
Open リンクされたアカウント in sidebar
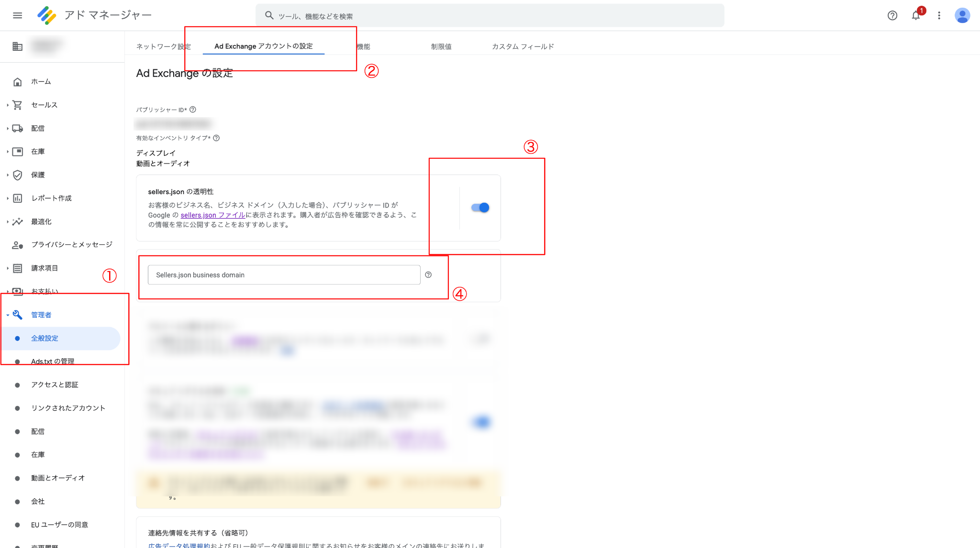(68, 408)
